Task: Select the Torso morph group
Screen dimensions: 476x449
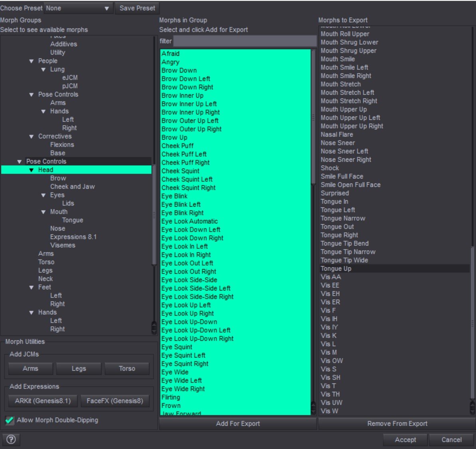Action: click(x=46, y=262)
